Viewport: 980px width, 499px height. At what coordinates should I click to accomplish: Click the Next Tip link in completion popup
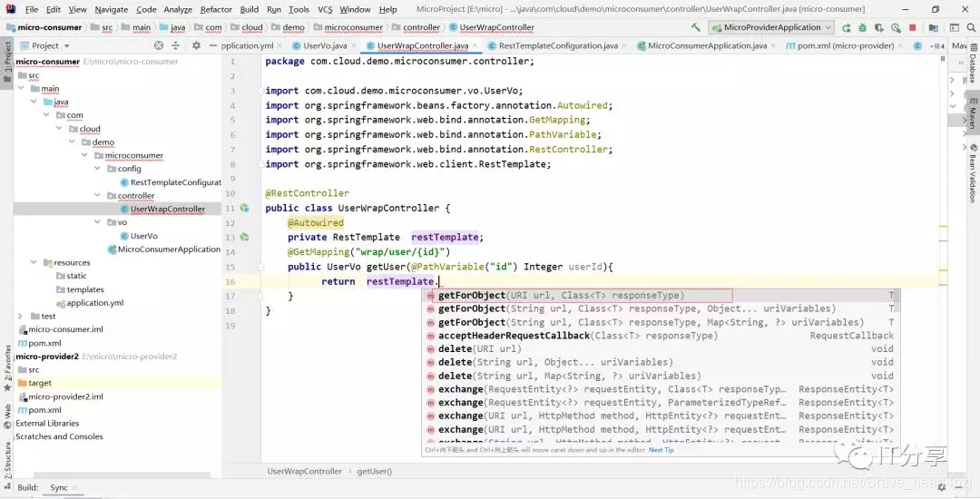pos(661,450)
